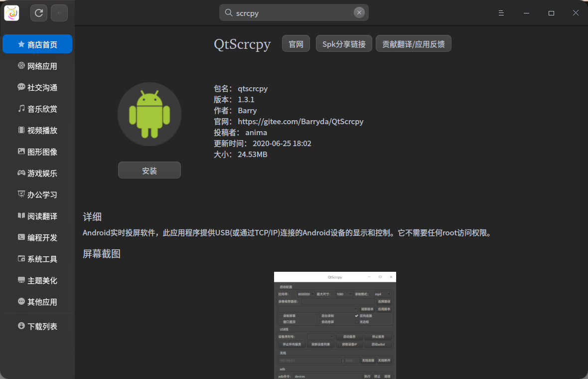Click the package name qtscrcpy

coord(253,89)
